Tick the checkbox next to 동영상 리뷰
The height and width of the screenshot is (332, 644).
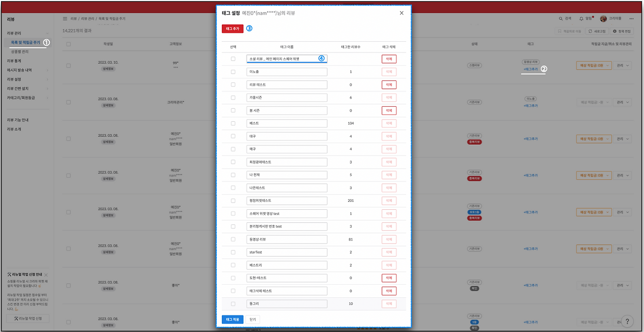point(233,239)
